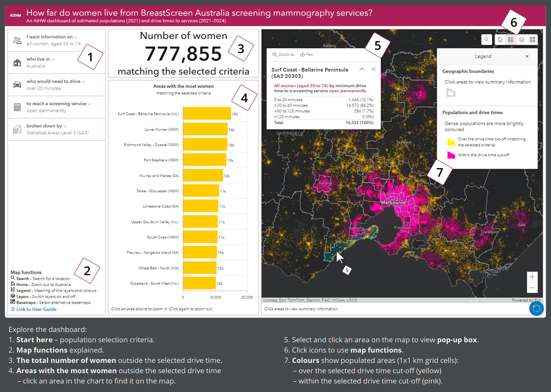Image resolution: width=551 pixels, height=392 pixels.
Task: Expand 'to reach a screening service' dropdown
Action: 59,103
